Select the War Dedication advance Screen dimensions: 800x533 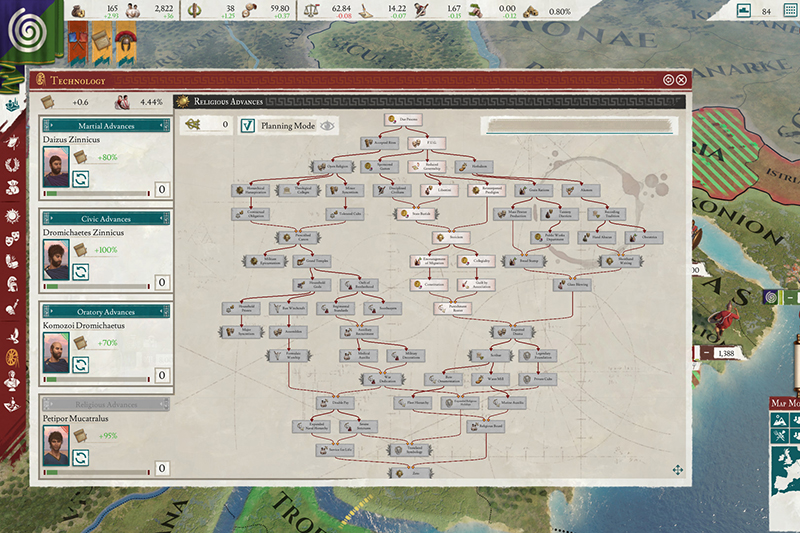coord(383,379)
